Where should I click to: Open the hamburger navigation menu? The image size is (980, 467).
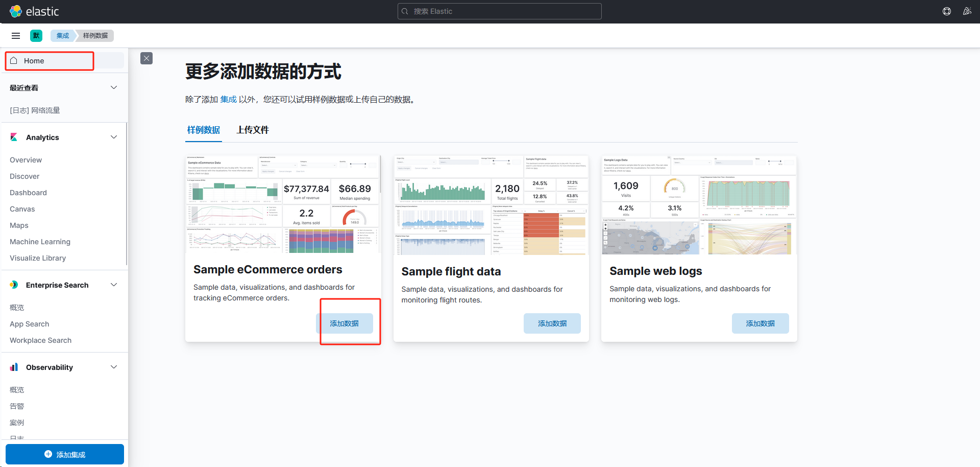pos(16,36)
